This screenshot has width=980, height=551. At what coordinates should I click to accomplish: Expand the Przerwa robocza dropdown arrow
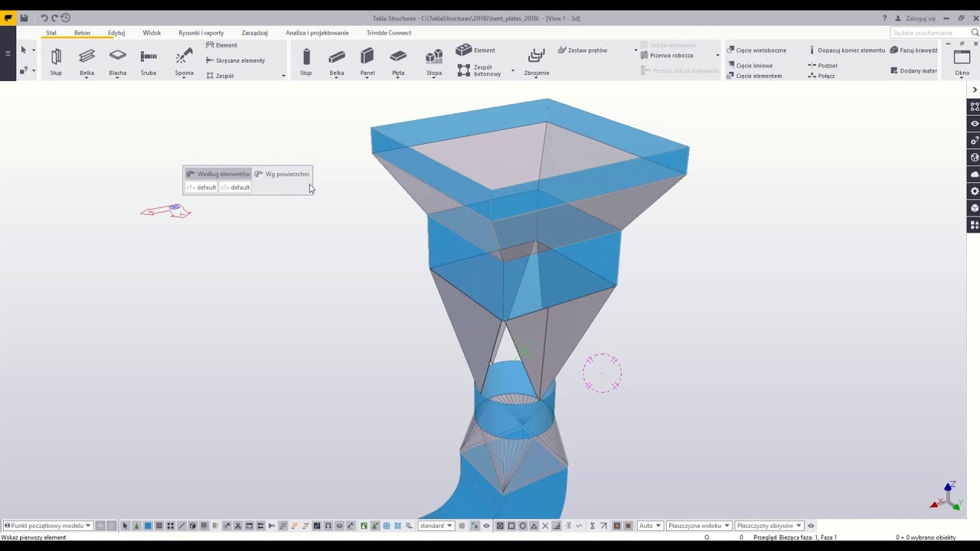717,55
